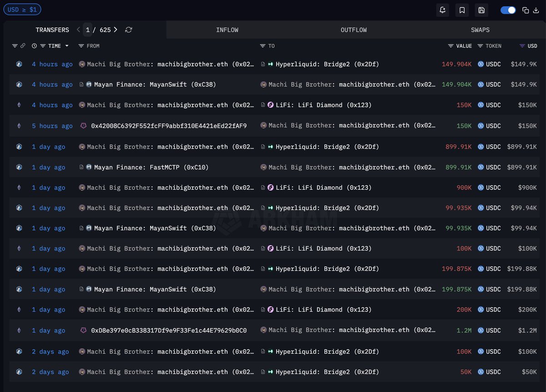Refresh the transfers list
The image size is (546, 392).
coord(129,30)
